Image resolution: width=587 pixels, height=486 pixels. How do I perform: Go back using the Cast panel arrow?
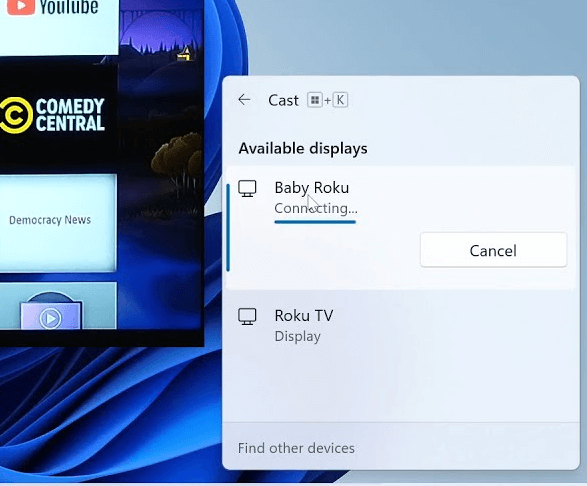[244, 100]
